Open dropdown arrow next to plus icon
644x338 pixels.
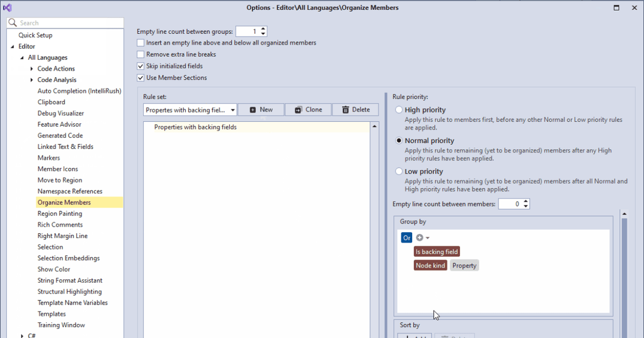click(428, 238)
